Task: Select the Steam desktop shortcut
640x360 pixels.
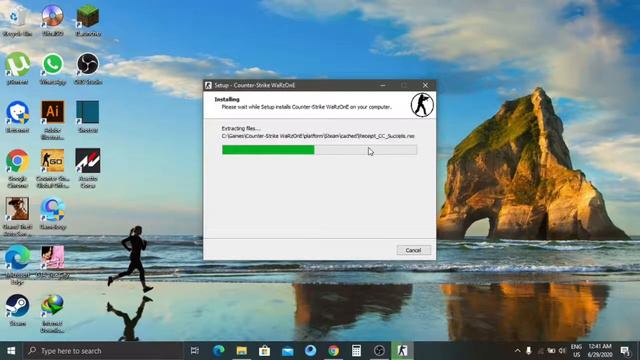Action: (17, 310)
